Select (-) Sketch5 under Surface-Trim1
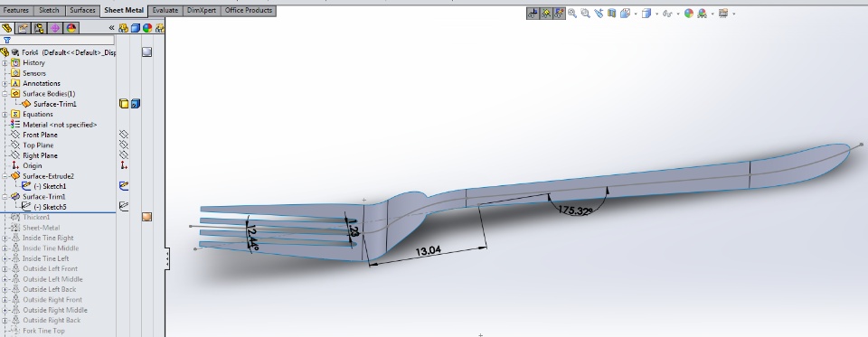The width and height of the screenshot is (868, 337). pos(50,207)
